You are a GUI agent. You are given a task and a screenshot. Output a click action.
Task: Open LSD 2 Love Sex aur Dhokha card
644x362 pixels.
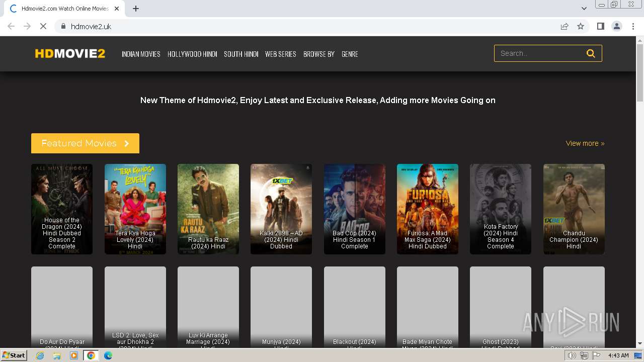tap(135, 307)
